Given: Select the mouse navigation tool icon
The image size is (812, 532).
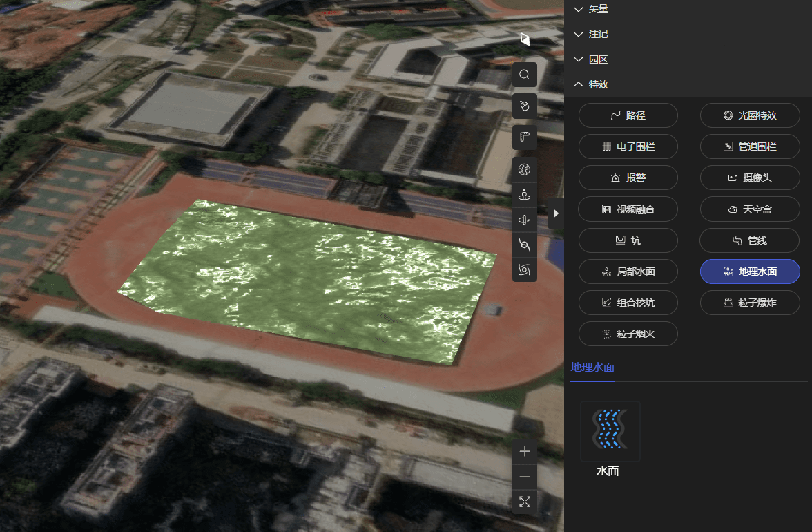Looking at the screenshot, I should 525,106.
